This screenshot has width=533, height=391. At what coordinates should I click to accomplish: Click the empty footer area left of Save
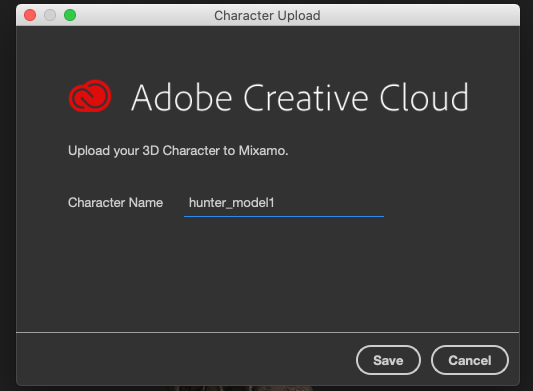coord(185,360)
